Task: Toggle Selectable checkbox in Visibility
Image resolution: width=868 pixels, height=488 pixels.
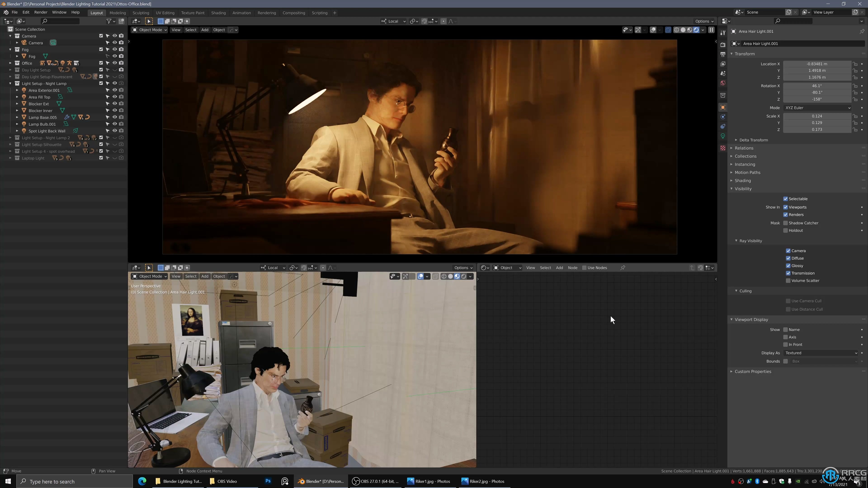Action: pos(785,198)
